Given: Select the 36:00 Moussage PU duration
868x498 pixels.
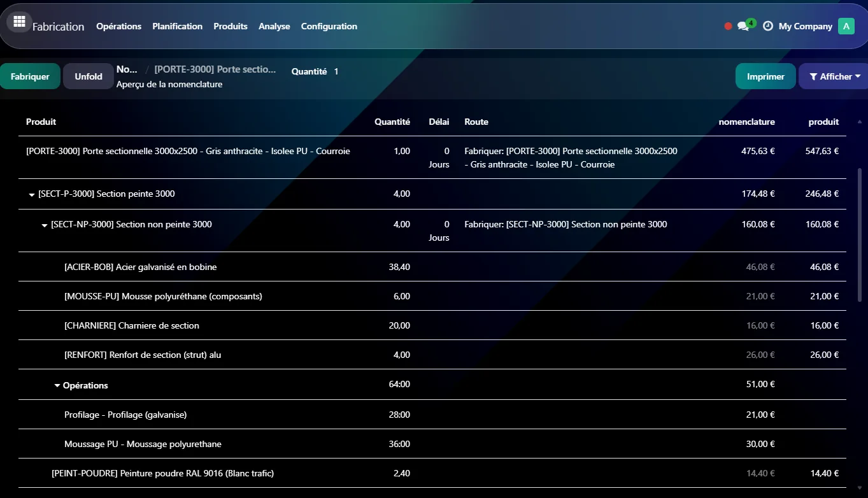Looking at the screenshot, I should [399, 444].
